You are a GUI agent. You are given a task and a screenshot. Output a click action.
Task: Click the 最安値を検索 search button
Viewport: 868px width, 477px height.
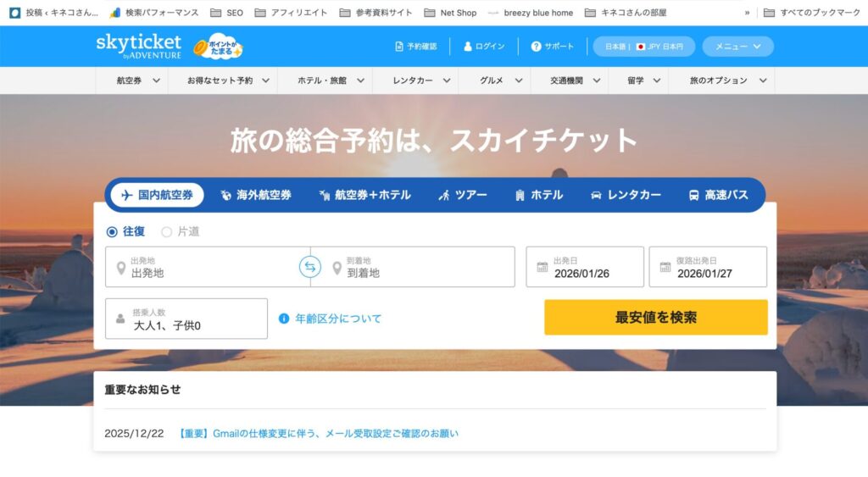[x=655, y=318]
